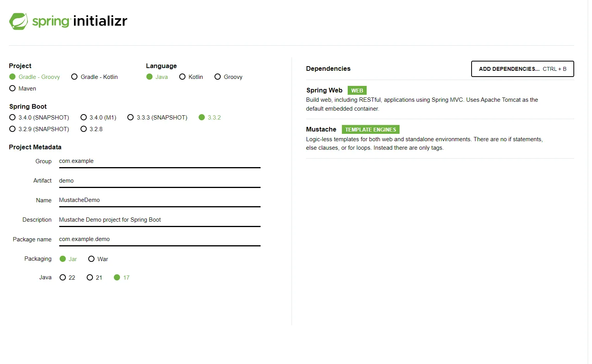This screenshot has height=364, width=592.
Task: Focus the Artifact text field
Action: coord(159,181)
